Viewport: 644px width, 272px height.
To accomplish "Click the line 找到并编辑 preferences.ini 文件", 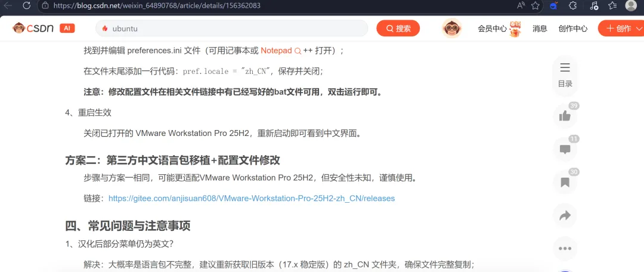I will (213, 51).
